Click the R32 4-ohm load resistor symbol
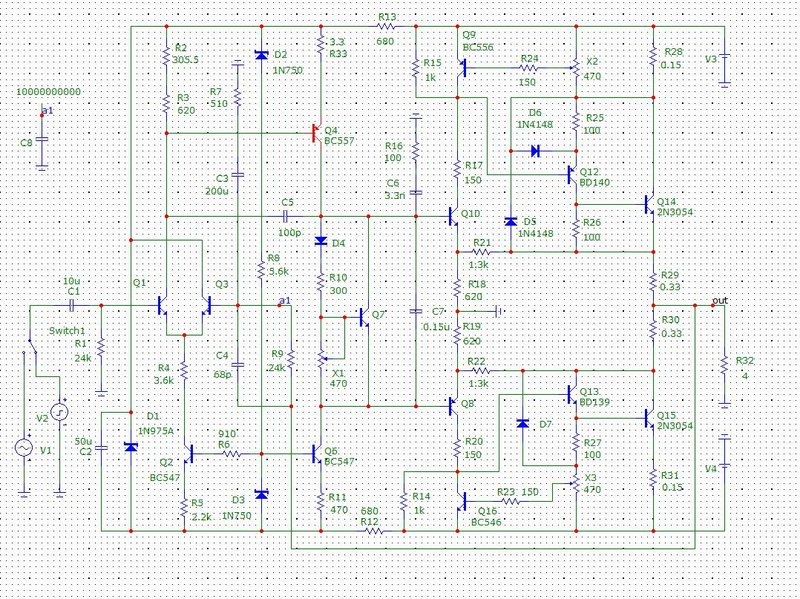The width and height of the screenshot is (800, 599). [724, 365]
